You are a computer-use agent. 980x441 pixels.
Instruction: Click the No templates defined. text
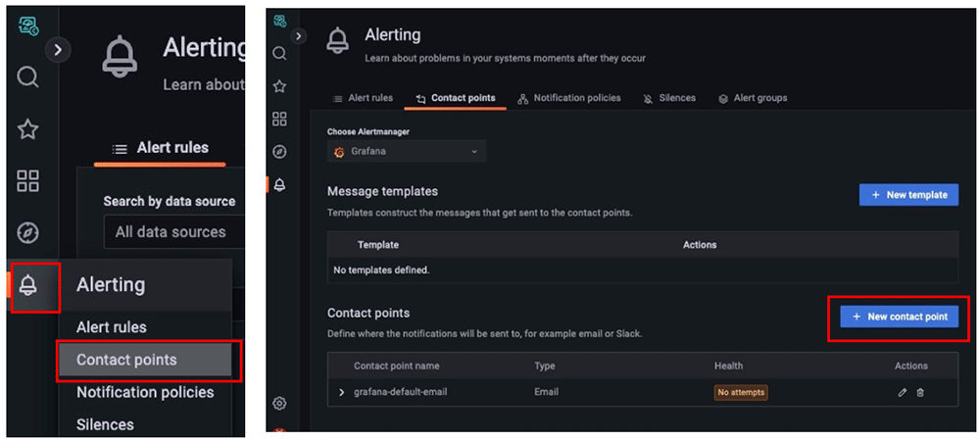tap(381, 270)
